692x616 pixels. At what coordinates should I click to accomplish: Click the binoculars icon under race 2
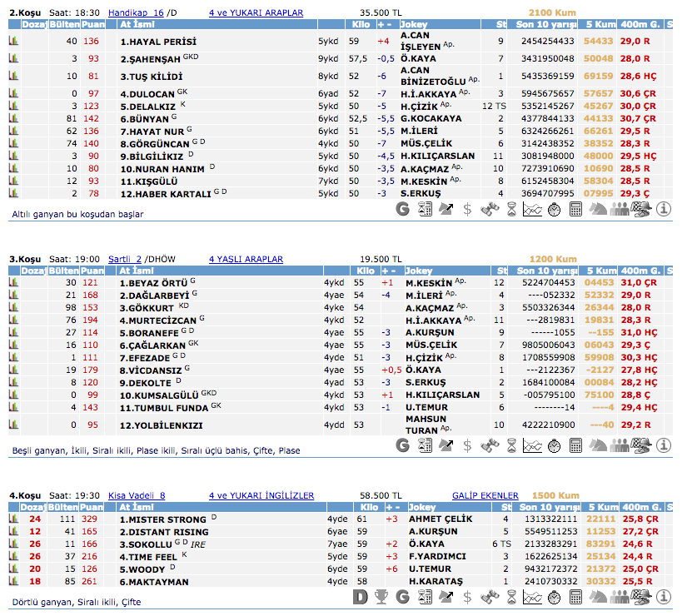489,210
